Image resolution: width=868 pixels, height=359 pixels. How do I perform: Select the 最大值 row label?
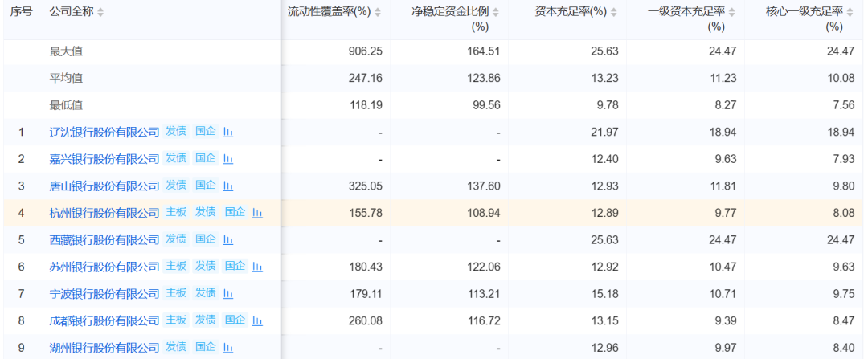[66, 51]
